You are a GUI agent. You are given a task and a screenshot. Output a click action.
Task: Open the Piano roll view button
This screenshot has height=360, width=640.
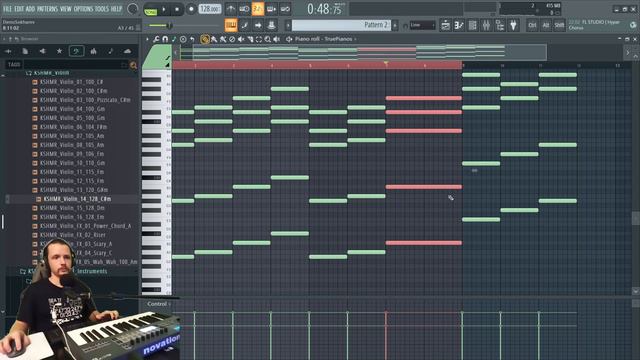click(x=459, y=25)
